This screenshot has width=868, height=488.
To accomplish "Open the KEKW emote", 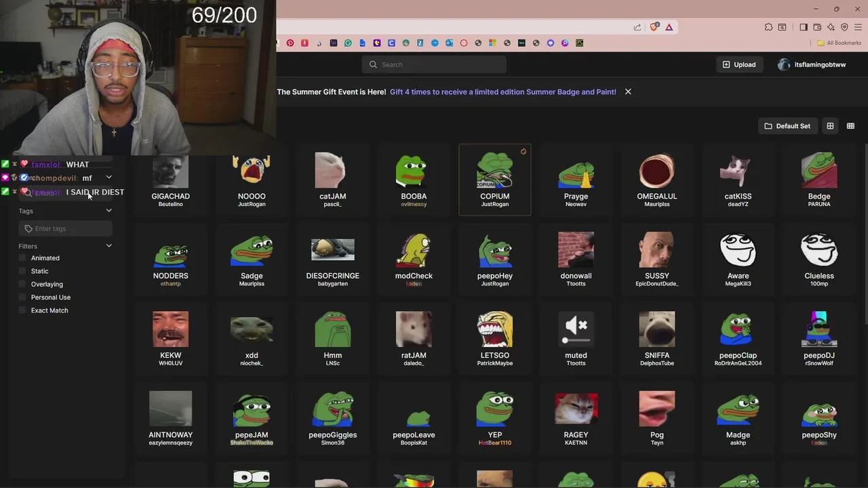I will pyautogui.click(x=170, y=339).
